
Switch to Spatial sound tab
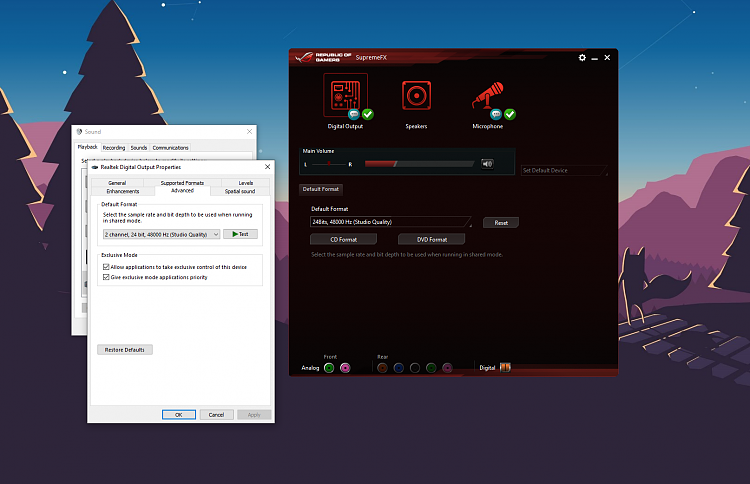coord(240,191)
